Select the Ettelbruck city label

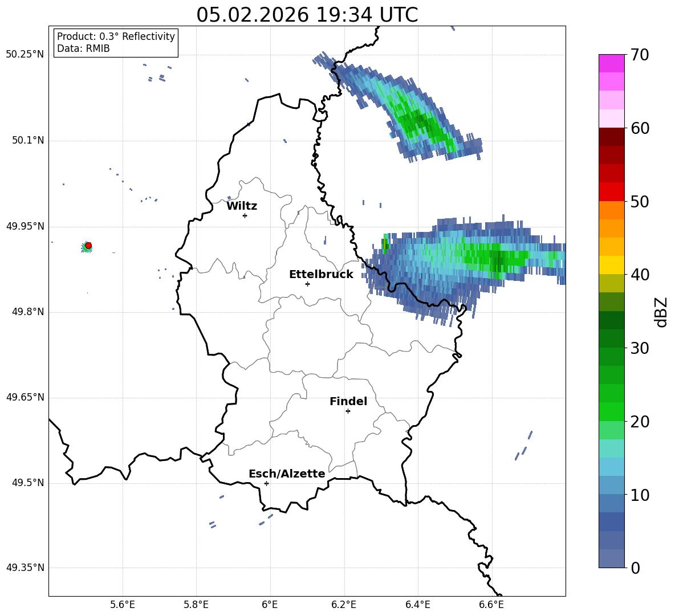coord(321,275)
